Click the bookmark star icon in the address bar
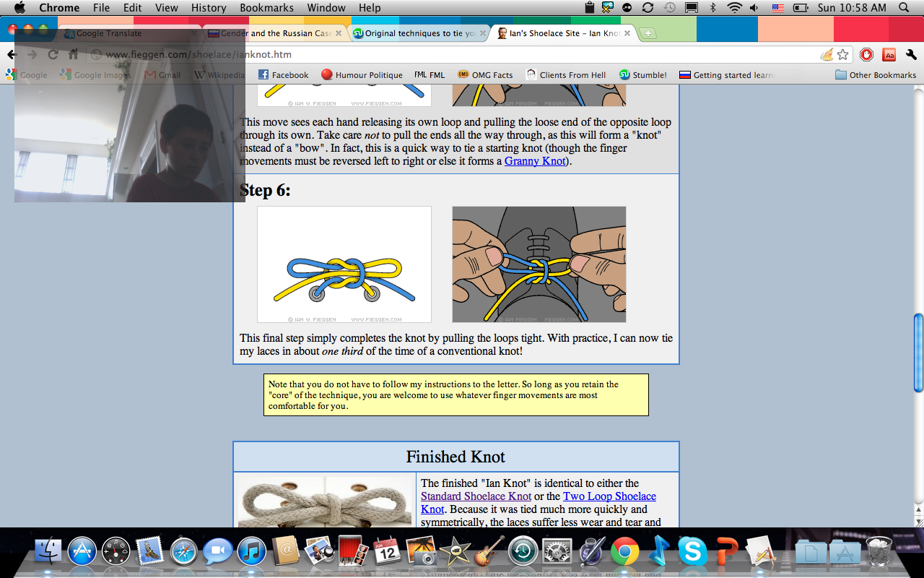Viewport: 924px width, 578px height. 842,54
